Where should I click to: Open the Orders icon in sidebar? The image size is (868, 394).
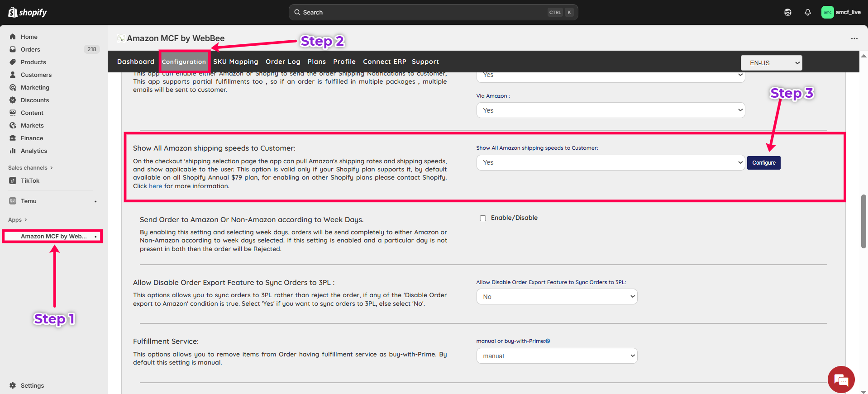(x=13, y=49)
